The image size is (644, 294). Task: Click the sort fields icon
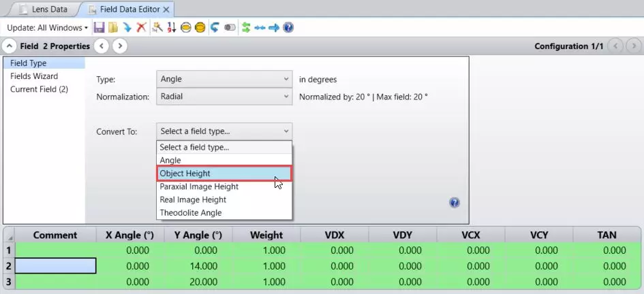(171, 28)
